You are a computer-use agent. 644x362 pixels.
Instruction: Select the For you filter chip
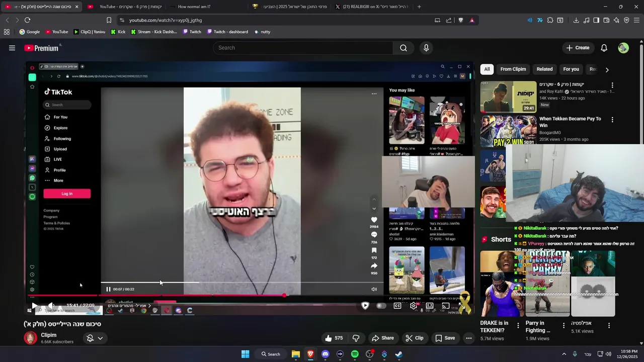click(571, 69)
